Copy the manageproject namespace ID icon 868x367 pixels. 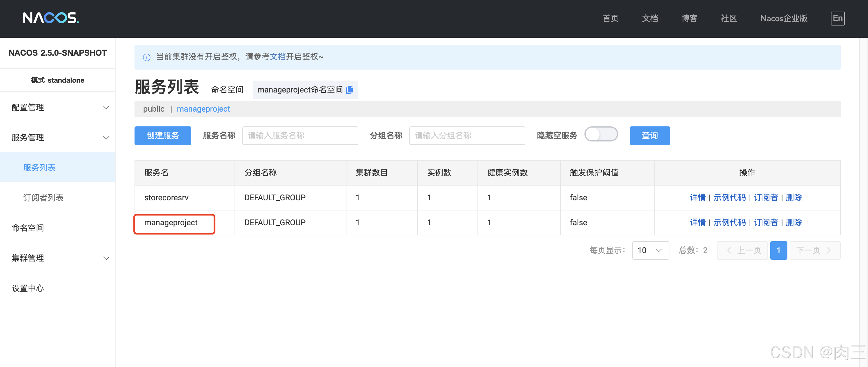point(349,90)
